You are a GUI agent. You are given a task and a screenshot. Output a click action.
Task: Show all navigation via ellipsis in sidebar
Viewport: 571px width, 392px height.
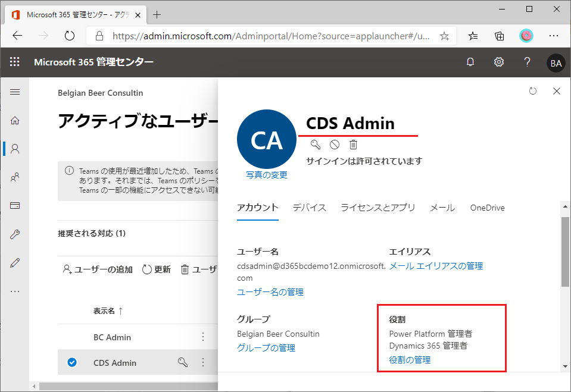[15, 291]
